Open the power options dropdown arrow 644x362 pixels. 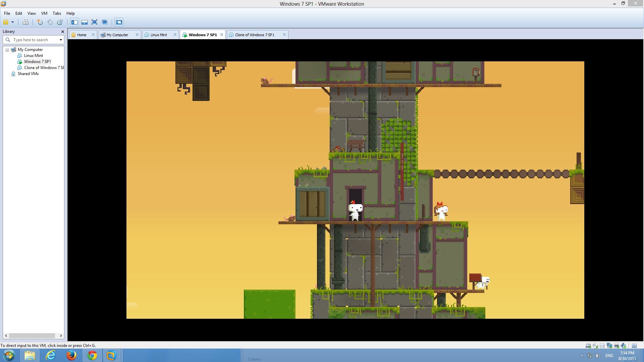pyautogui.click(x=12, y=22)
